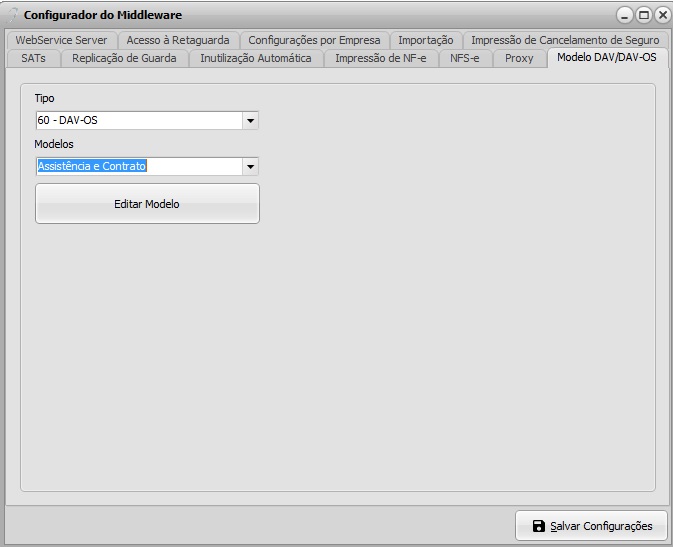Click the application icon in title bar

(13, 15)
